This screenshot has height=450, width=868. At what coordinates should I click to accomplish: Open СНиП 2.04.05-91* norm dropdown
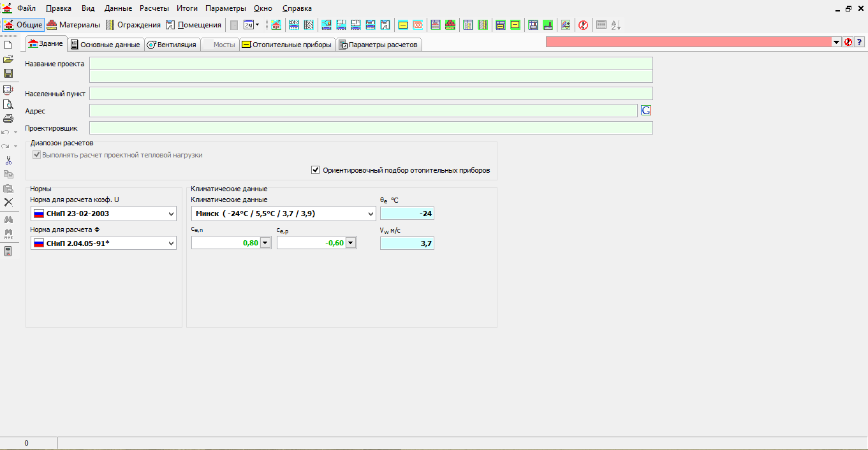point(171,243)
